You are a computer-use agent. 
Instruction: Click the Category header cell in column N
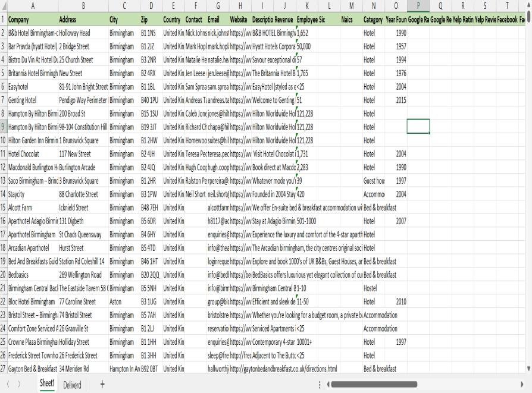(373, 20)
